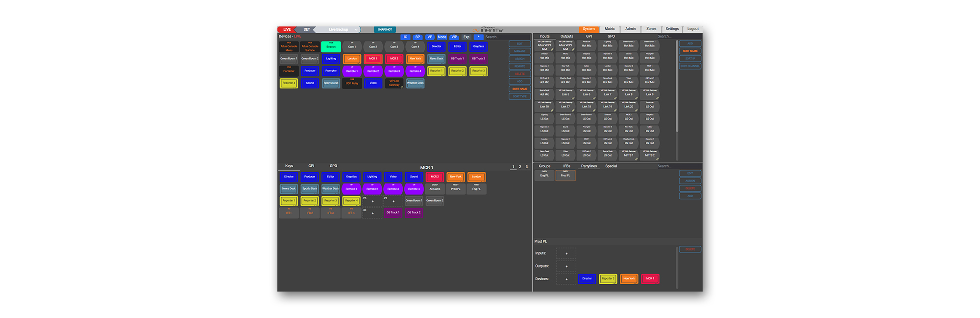Viewport: 980px width, 318px height.
Task: Select the MPTS 2 port tile
Action: (650, 155)
